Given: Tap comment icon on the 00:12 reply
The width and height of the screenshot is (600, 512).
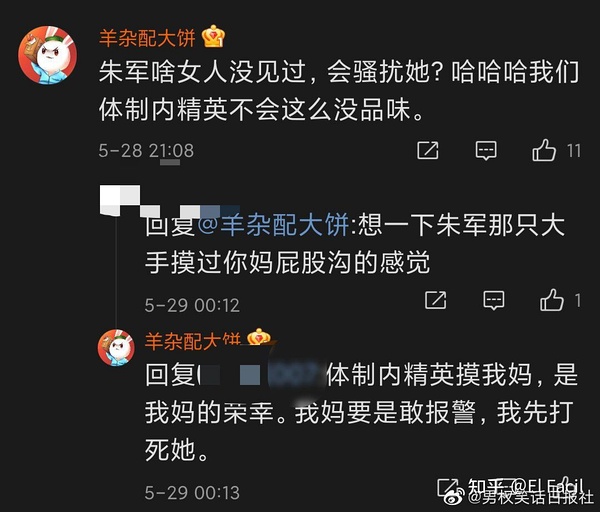Looking at the screenshot, I should (x=494, y=300).
